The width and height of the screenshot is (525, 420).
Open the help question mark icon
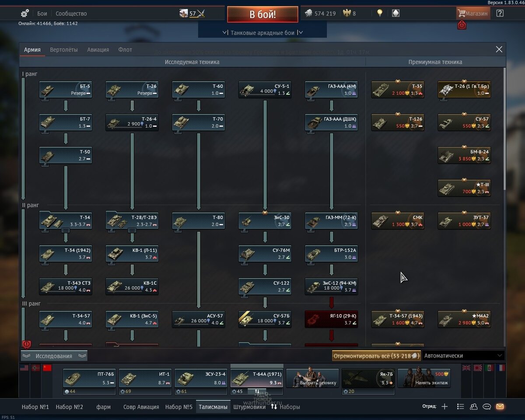(x=500, y=13)
